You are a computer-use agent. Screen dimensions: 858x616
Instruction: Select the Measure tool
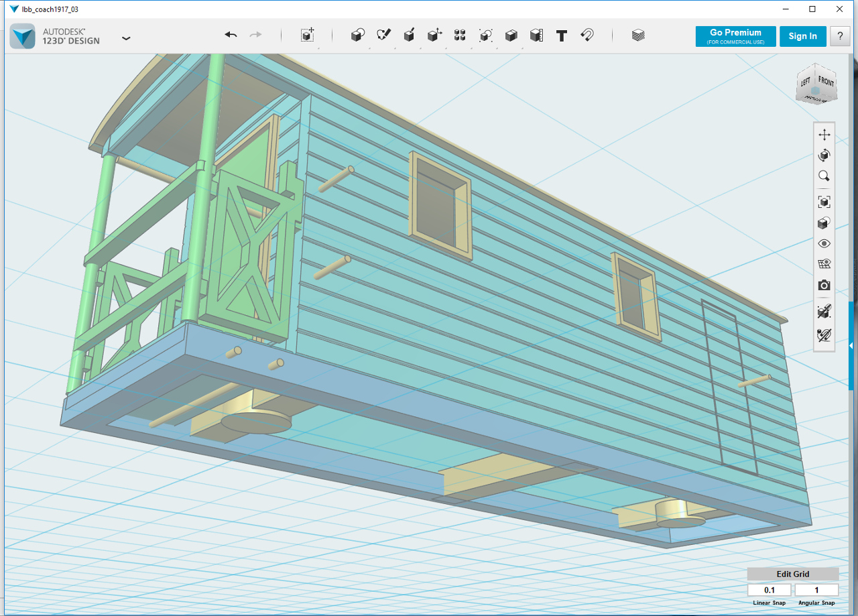click(x=536, y=36)
